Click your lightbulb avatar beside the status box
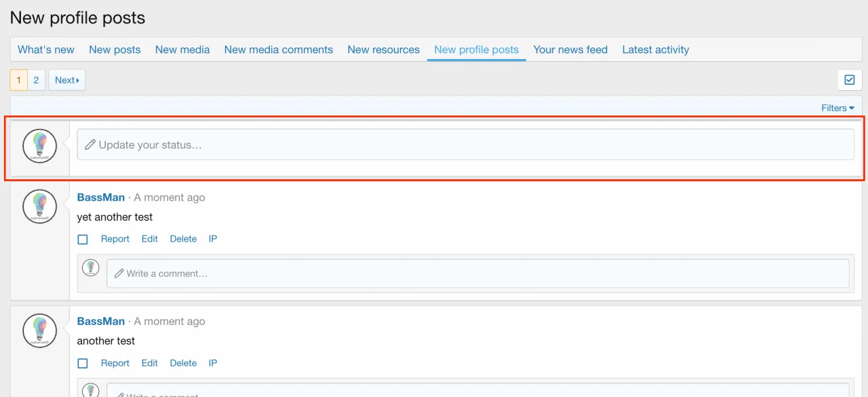The width and height of the screenshot is (868, 397). [39, 145]
